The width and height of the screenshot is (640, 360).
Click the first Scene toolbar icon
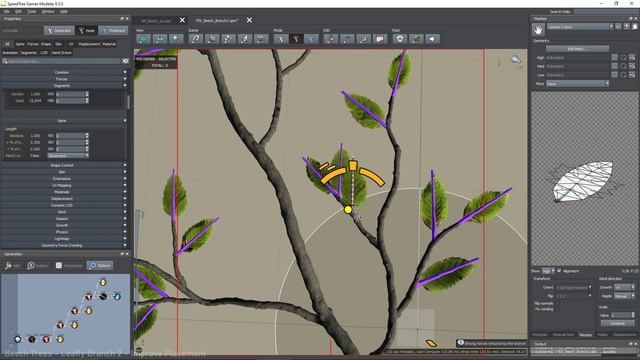tap(196, 39)
